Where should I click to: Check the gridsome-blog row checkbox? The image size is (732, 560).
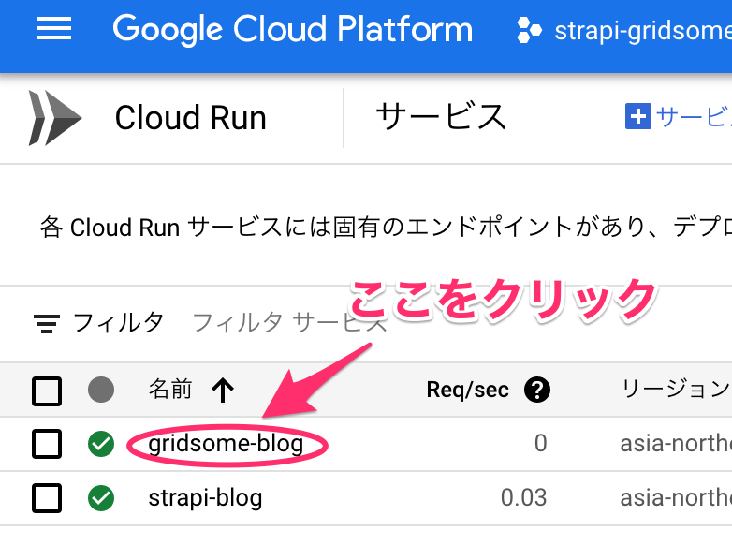[47, 444]
